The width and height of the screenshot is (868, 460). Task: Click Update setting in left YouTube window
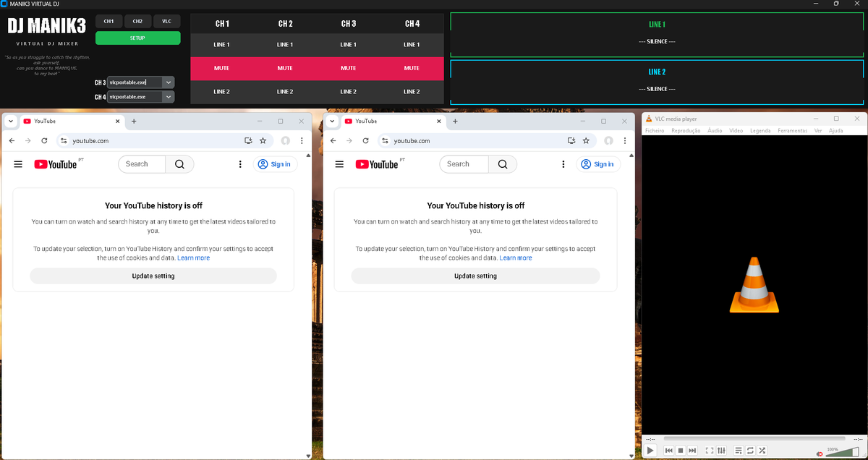(153, 276)
